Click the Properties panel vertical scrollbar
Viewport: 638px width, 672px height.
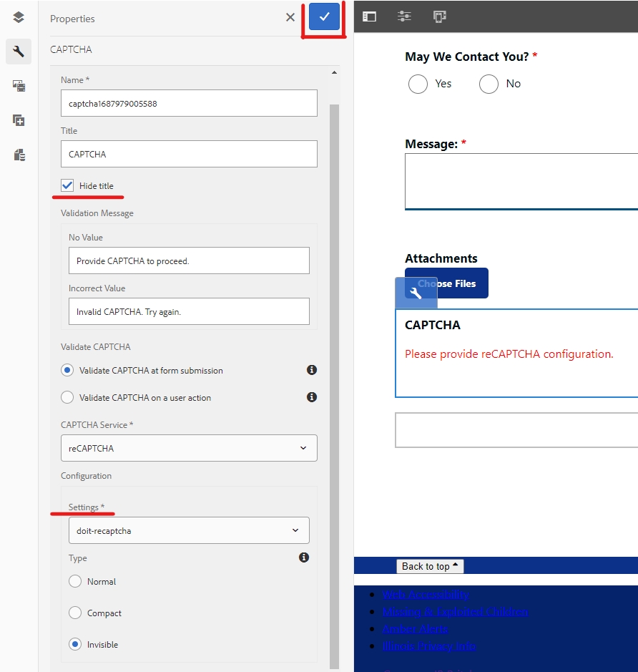335,386
